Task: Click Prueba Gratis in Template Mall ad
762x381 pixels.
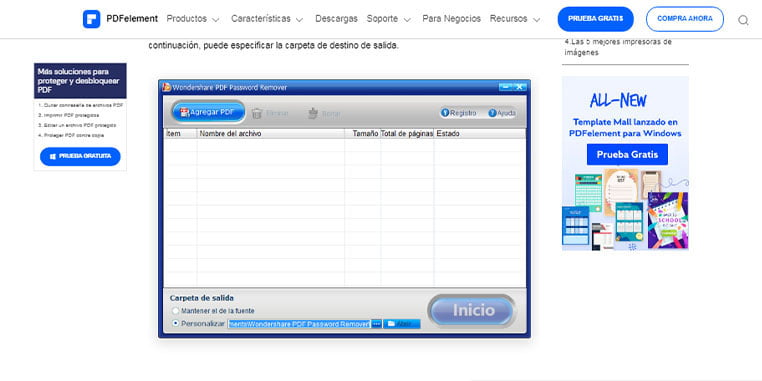Action: pyautogui.click(x=627, y=155)
